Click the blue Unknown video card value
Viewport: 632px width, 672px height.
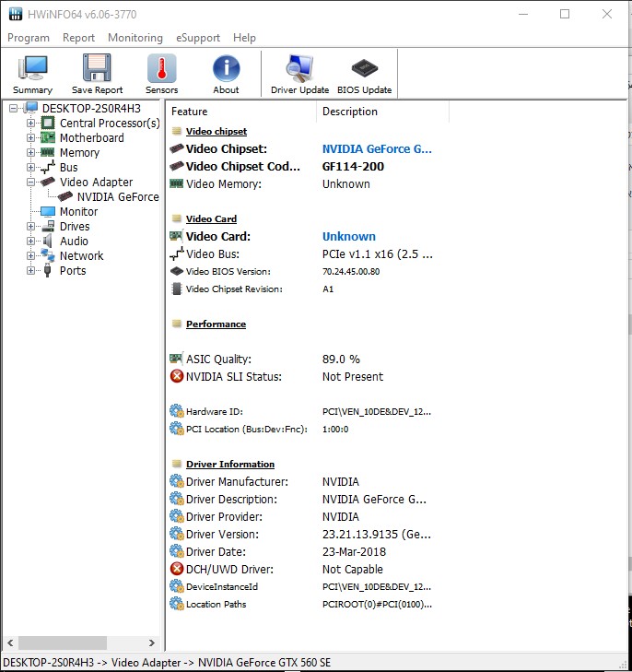[x=348, y=236]
